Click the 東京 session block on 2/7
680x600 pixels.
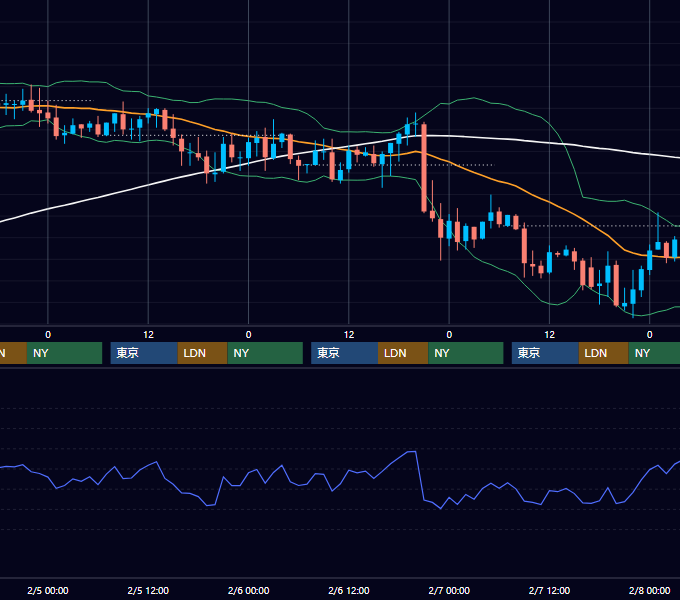pyautogui.click(x=545, y=353)
